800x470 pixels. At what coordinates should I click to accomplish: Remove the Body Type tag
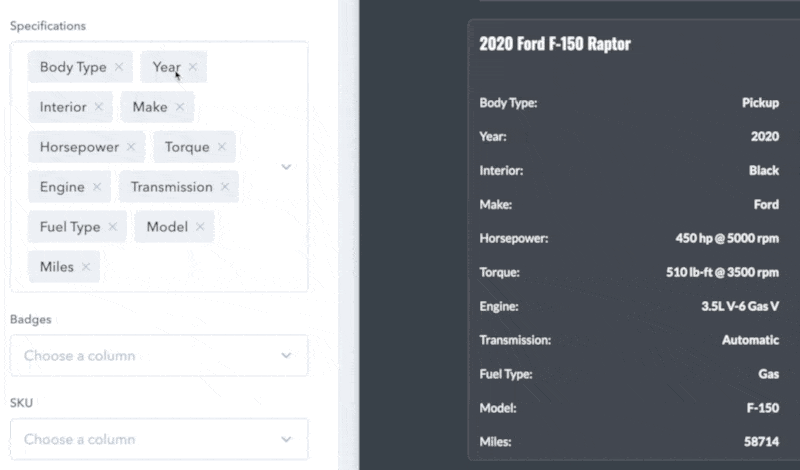point(119,67)
